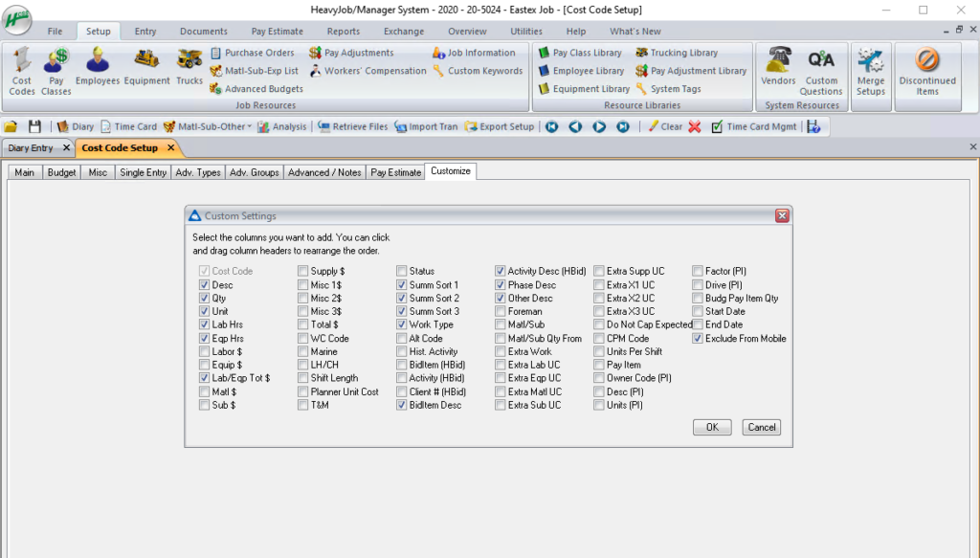980x558 pixels.
Task: Expand the Matl-Sub-Other dropdown
Action: 250,126
